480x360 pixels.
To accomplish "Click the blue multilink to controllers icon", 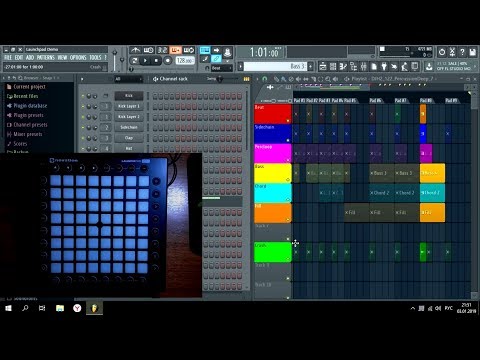I will coord(216,59).
